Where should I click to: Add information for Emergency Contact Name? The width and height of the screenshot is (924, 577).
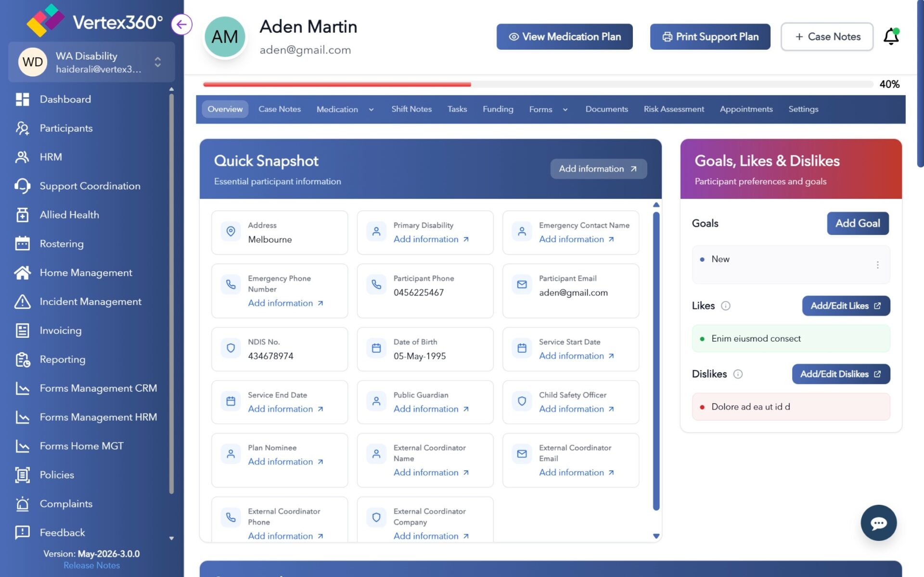click(576, 239)
